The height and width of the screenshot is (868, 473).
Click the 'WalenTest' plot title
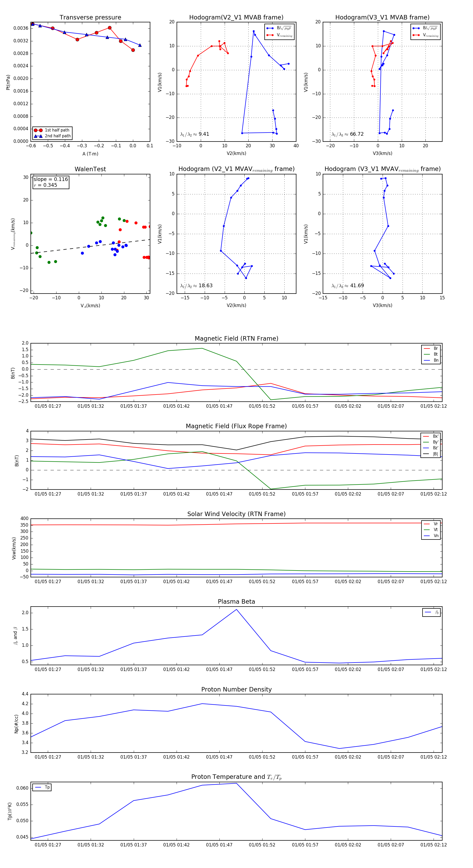[x=90, y=169]
